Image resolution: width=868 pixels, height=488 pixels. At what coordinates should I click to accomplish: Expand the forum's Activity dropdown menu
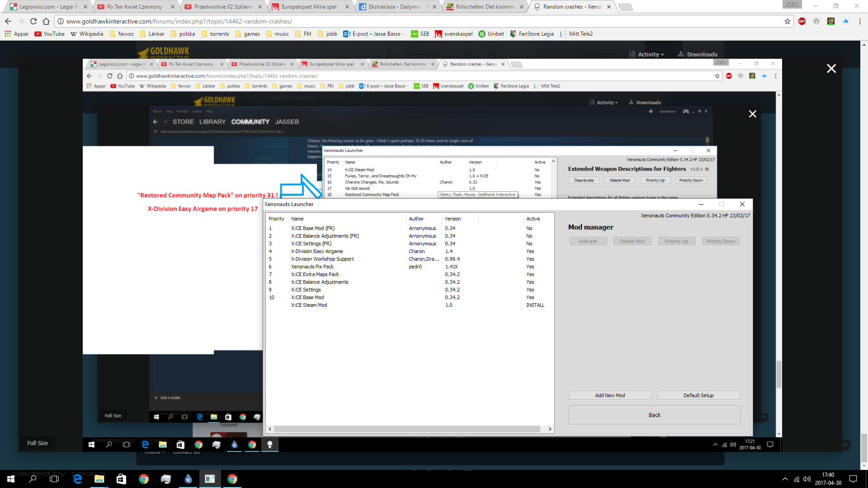tap(647, 54)
